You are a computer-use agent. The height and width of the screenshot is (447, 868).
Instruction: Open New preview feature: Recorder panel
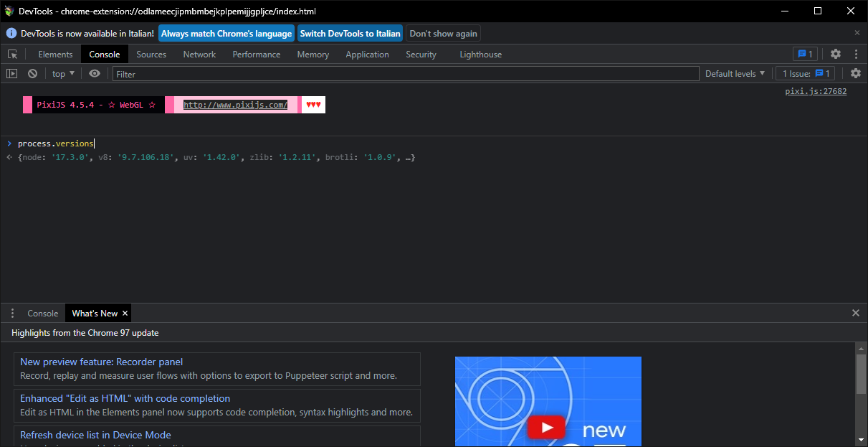[x=102, y=362]
